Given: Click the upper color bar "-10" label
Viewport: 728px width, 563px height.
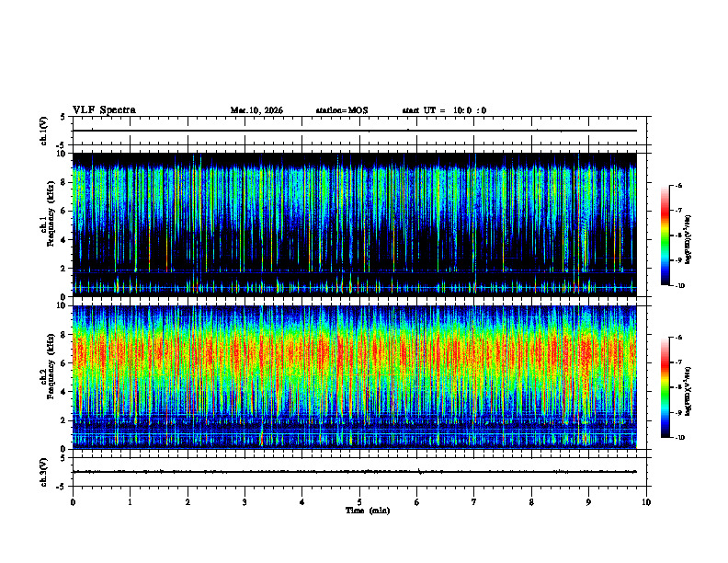Looking at the screenshot, I should click(679, 286).
